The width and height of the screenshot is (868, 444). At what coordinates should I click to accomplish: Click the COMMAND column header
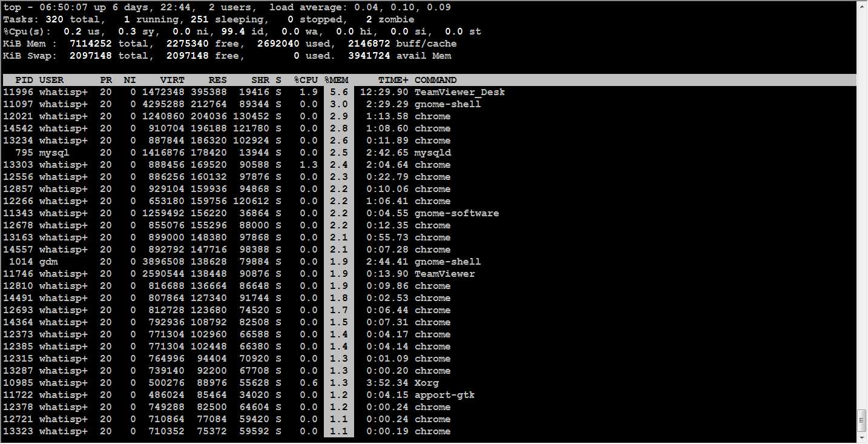pyautogui.click(x=436, y=80)
